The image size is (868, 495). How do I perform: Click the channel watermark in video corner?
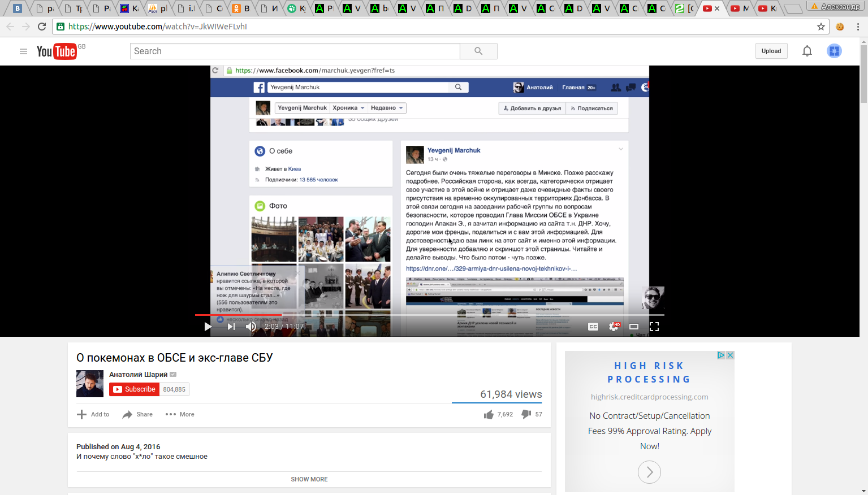pos(653,298)
